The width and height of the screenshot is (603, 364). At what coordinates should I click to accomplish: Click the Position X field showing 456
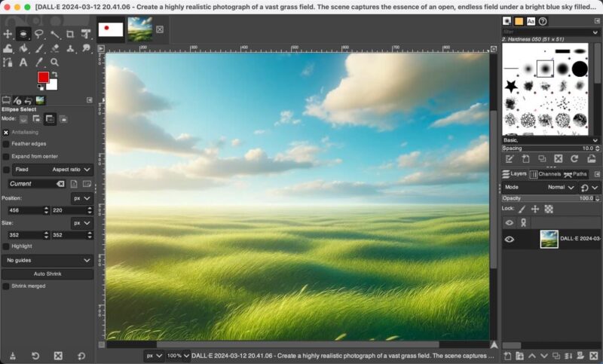point(26,210)
